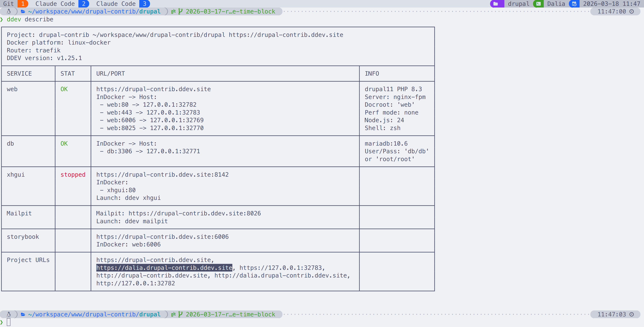Screen dimensions: 644x327
Task: Click the Mailpit service name cell
Action: click(19, 213)
